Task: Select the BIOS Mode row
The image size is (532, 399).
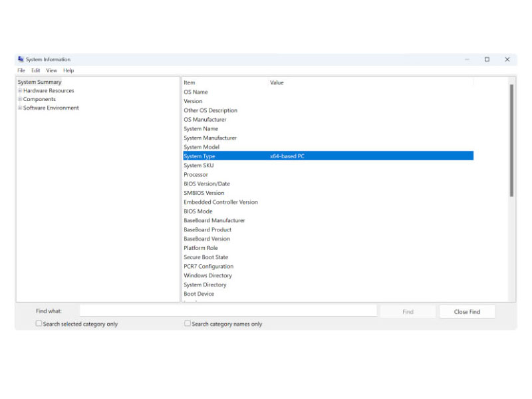Action: (x=328, y=211)
